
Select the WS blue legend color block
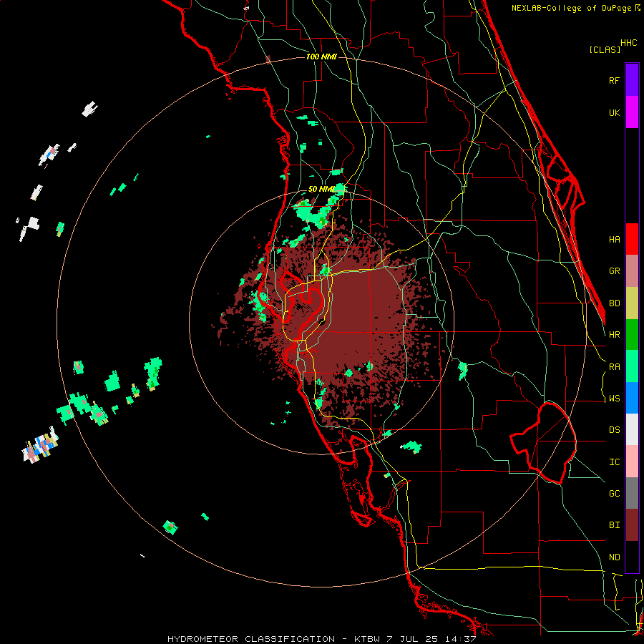click(632, 398)
